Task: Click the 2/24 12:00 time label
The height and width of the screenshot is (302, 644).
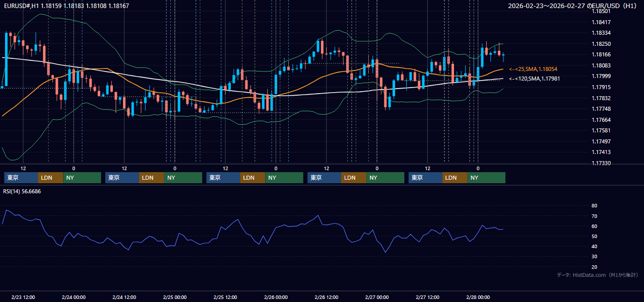Action: (x=124, y=297)
